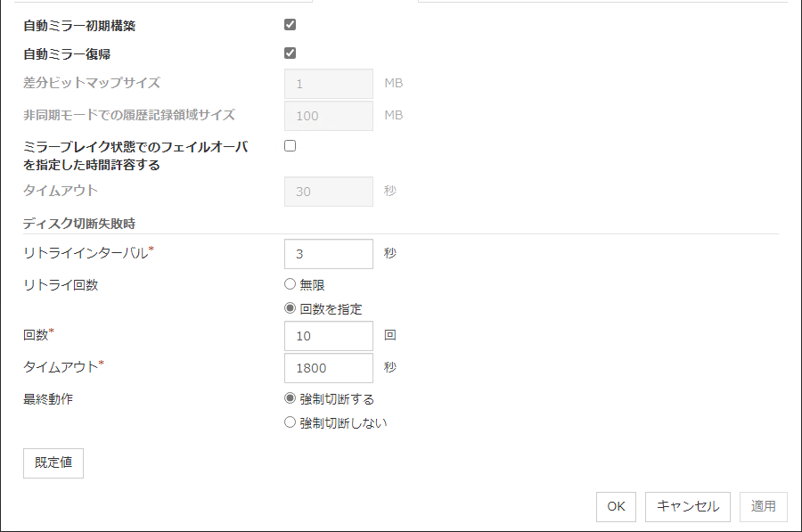Uncheck the 自動ミラー初期構築 checkbox
This screenshot has width=802, height=532.
click(290, 24)
